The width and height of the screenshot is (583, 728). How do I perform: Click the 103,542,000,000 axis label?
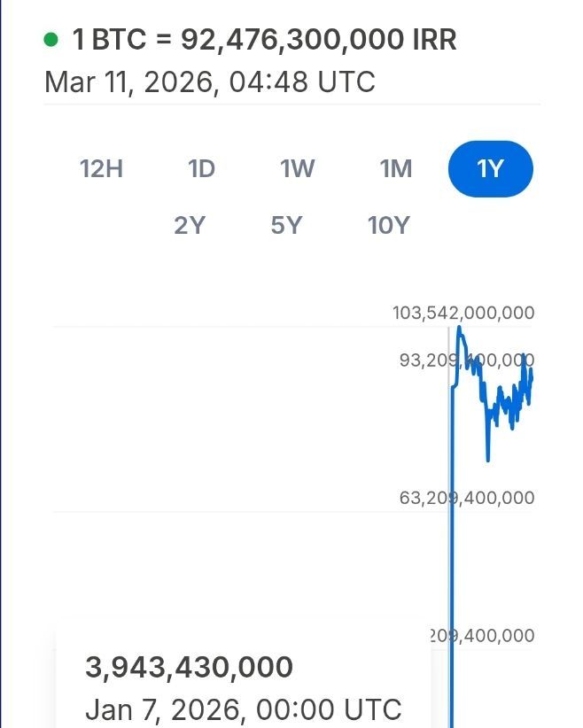point(463,313)
